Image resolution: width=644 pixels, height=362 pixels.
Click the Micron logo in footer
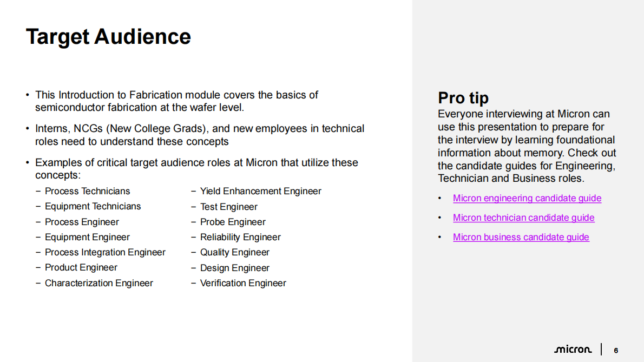(573, 350)
